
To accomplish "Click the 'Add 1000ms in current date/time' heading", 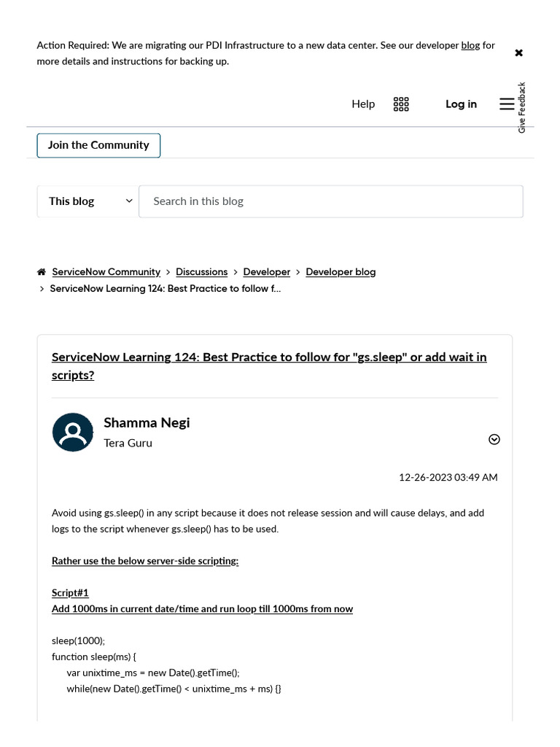I will click(203, 609).
